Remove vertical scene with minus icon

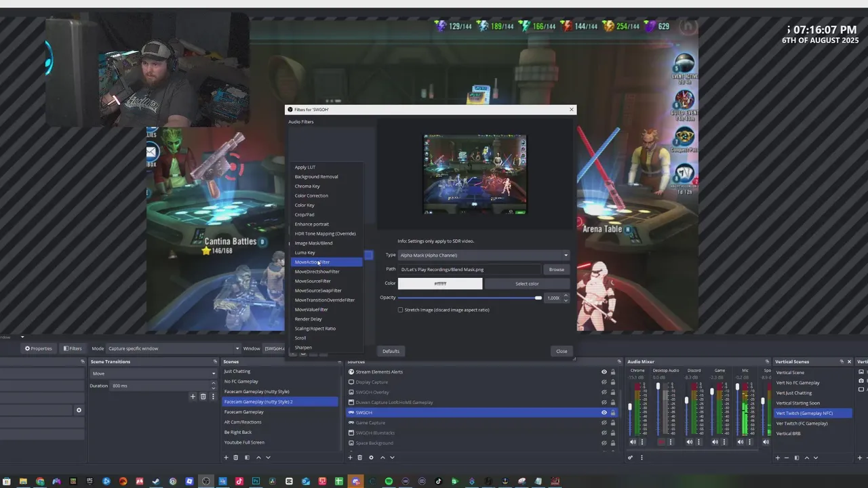pos(787,457)
